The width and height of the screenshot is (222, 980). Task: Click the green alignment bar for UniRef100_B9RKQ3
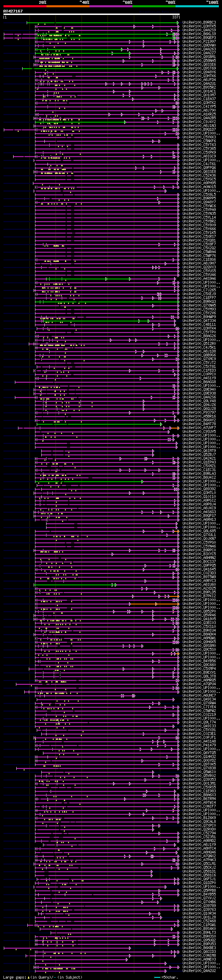(107, 302)
